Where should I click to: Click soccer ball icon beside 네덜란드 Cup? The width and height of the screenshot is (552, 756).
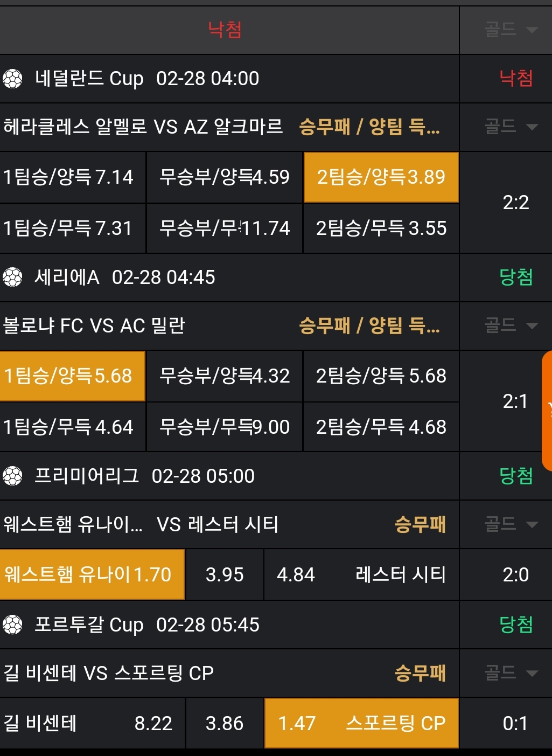click(12, 79)
